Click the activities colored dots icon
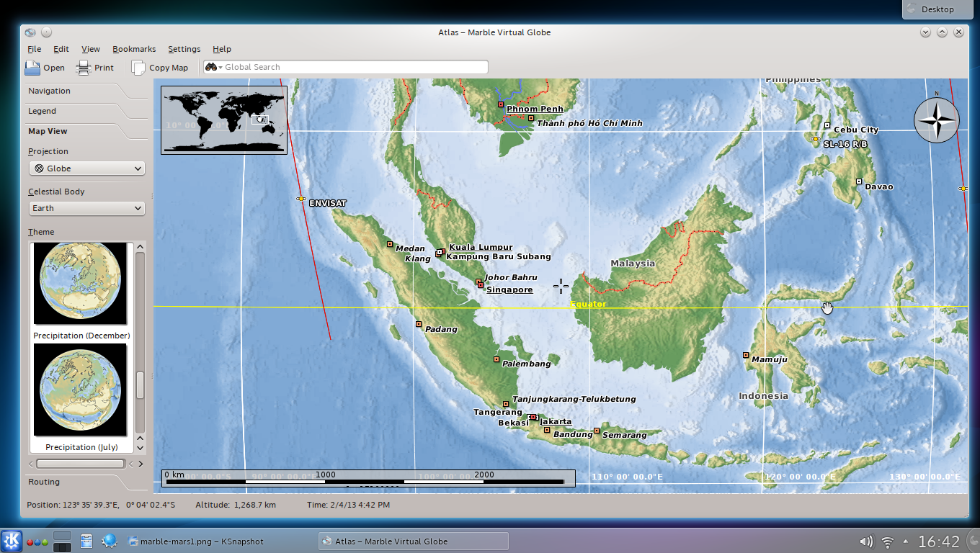The image size is (980, 553). 37,541
